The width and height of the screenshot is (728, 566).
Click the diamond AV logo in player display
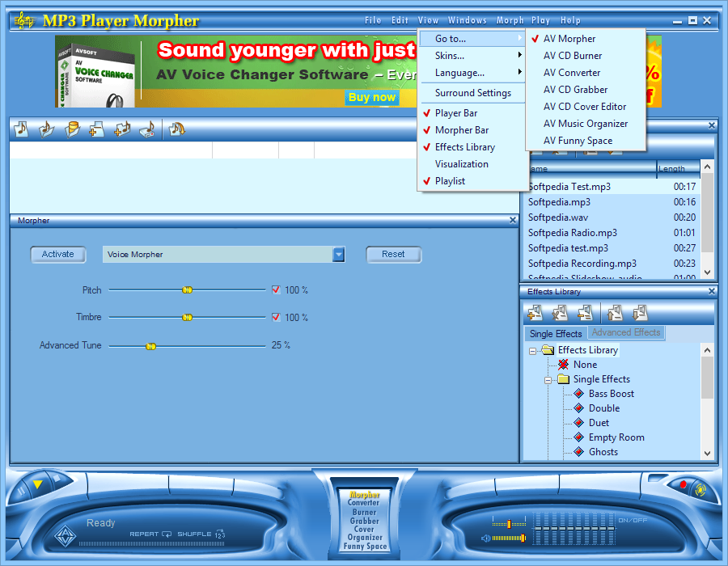(x=65, y=536)
